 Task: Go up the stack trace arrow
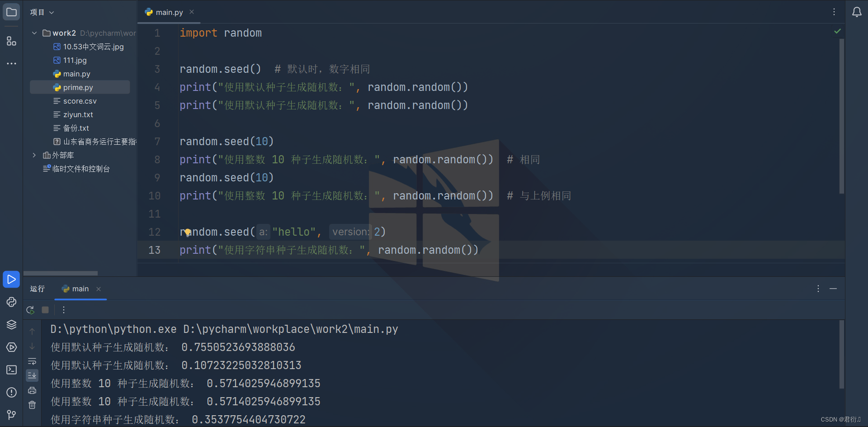pyautogui.click(x=32, y=332)
